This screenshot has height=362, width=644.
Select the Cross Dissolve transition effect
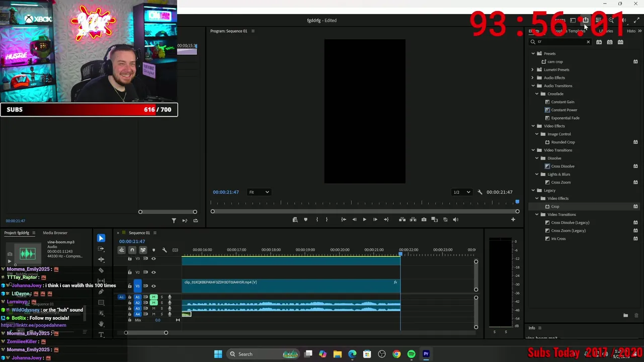point(562,166)
